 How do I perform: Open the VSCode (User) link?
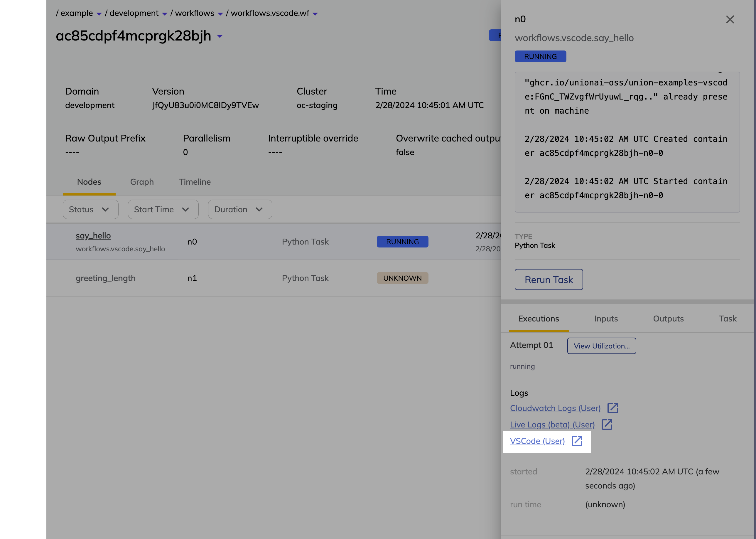[537, 441]
